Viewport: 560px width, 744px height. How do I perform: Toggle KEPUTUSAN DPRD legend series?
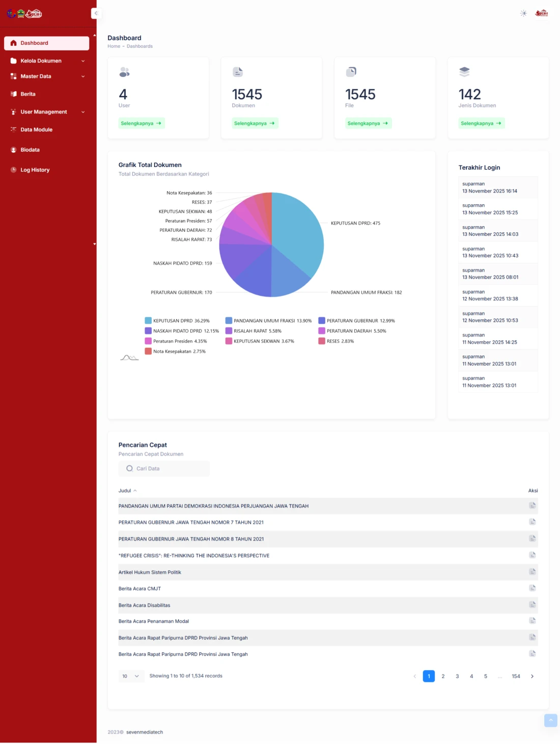173,321
